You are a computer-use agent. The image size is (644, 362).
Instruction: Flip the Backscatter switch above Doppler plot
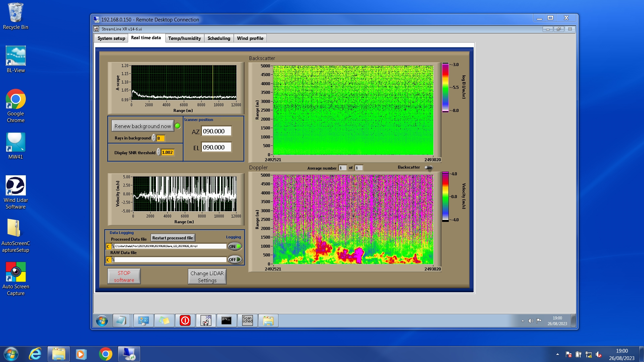(428, 168)
